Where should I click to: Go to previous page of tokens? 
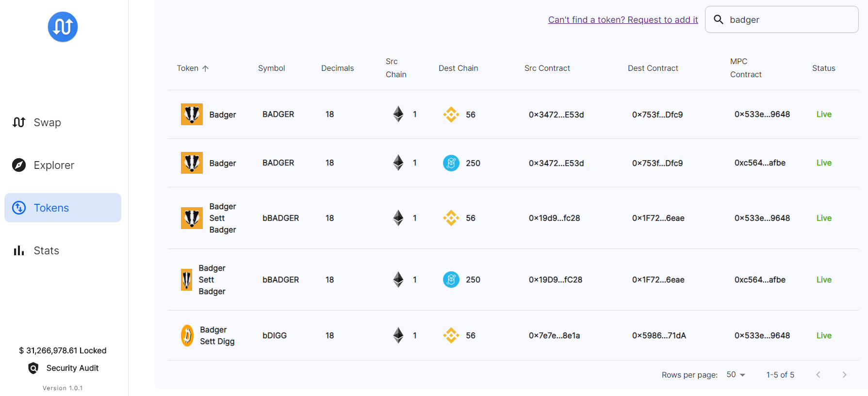click(818, 375)
